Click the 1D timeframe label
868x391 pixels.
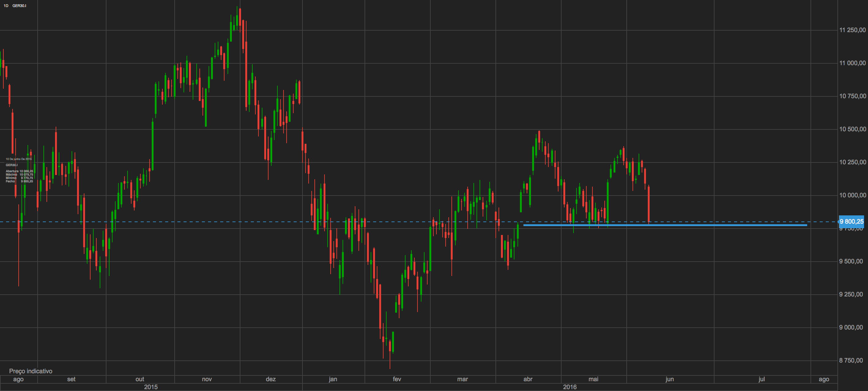6,6
